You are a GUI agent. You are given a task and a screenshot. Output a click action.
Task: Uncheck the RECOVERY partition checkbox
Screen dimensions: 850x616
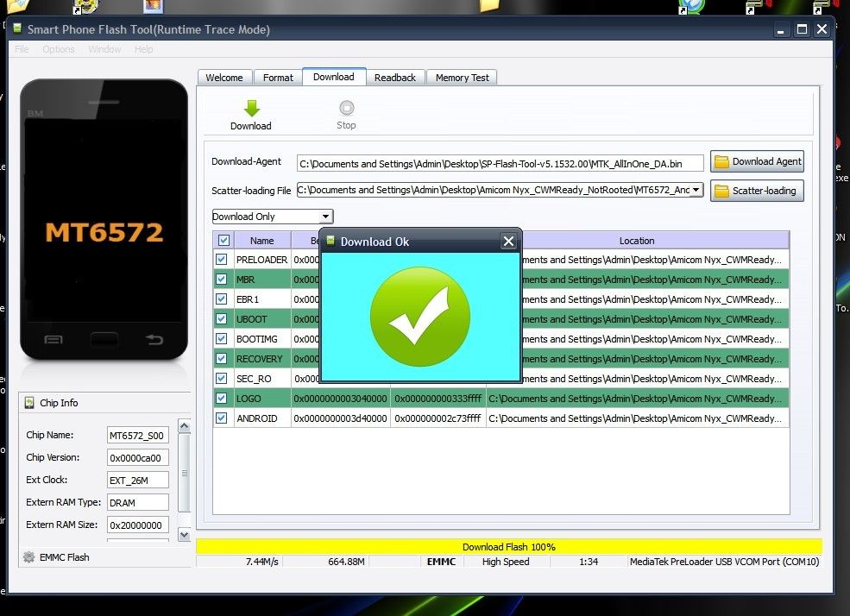point(222,359)
